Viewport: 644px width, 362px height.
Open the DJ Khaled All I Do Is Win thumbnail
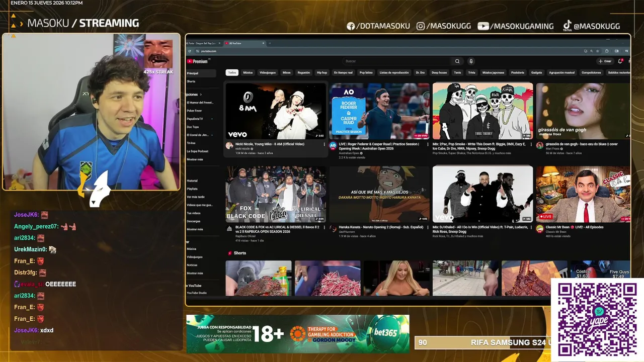(482, 194)
